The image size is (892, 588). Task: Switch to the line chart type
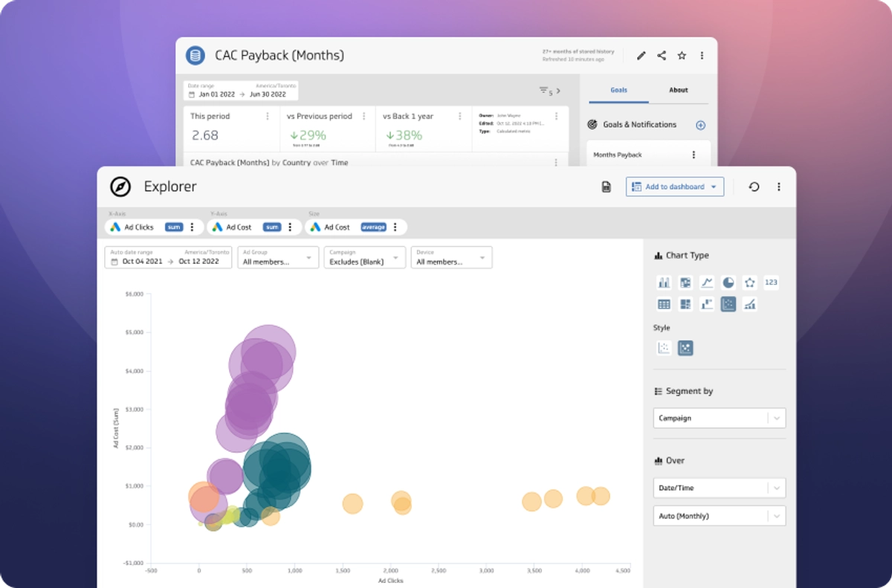707,282
